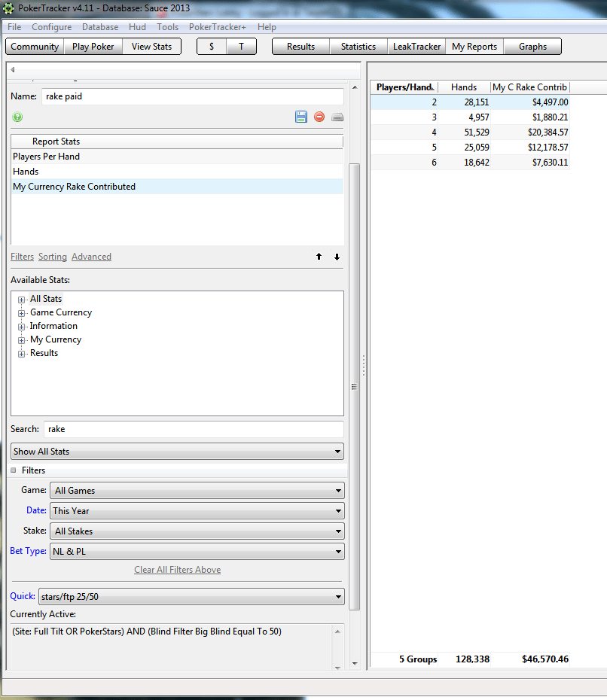Sort by the Hands column header
Image resolution: width=607 pixels, height=700 pixels.
click(464, 87)
